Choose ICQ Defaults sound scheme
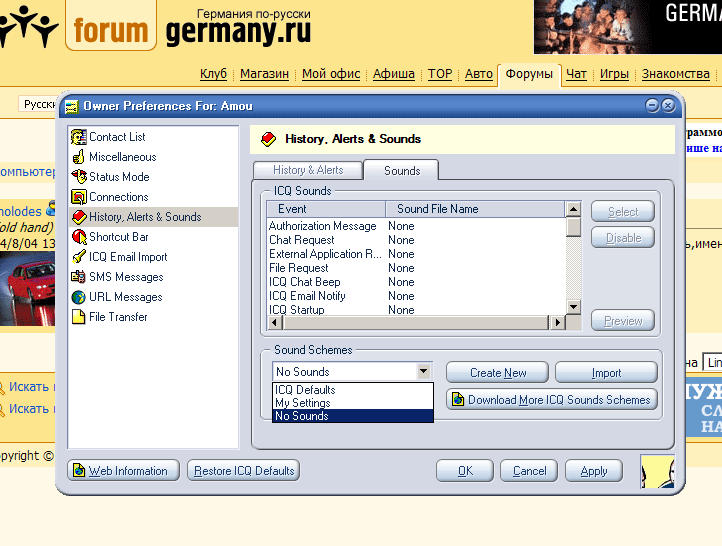The image size is (722, 546). click(x=353, y=389)
